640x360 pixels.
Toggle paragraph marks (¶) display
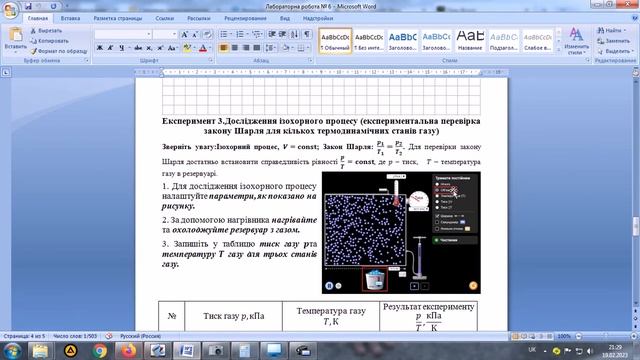(x=307, y=34)
